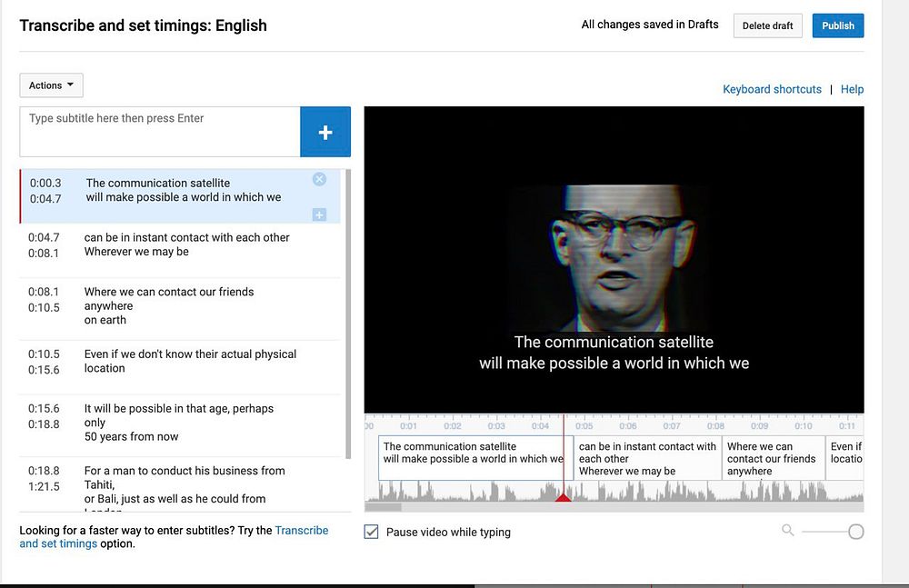The image size is (909, 588).
Task: Click the 0:02 mark on timeline ruler
Action: [452, 425]
